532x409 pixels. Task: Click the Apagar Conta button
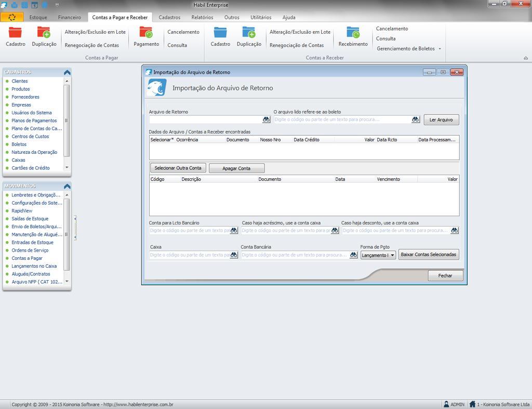coord(236,168)
